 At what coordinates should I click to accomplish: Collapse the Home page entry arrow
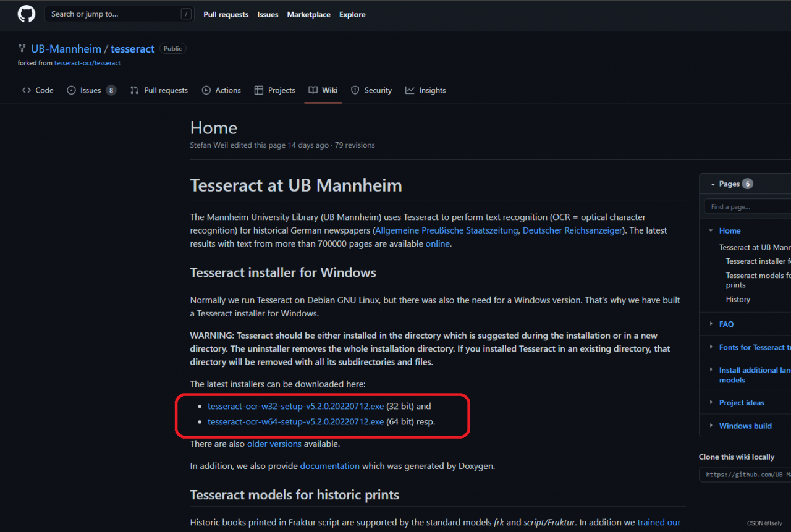710,230
